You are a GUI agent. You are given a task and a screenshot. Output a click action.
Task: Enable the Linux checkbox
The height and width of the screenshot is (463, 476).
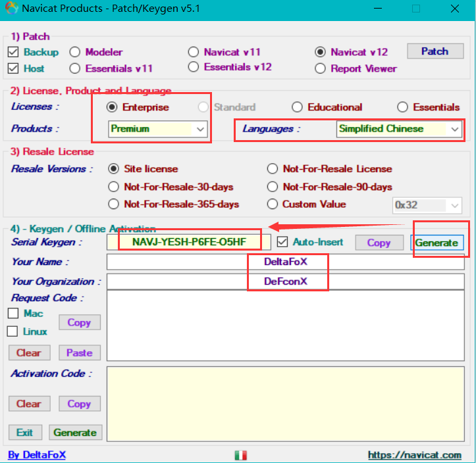(12, 331)
